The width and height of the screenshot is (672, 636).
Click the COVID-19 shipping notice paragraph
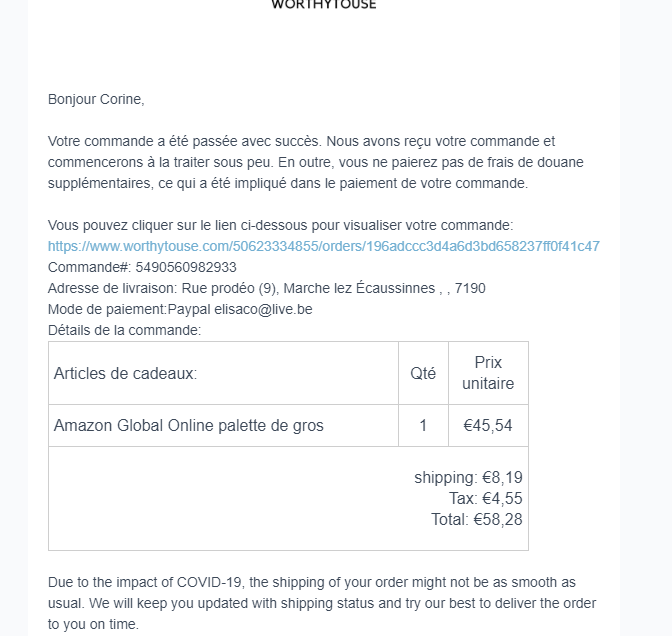click(x=323, y=603)
